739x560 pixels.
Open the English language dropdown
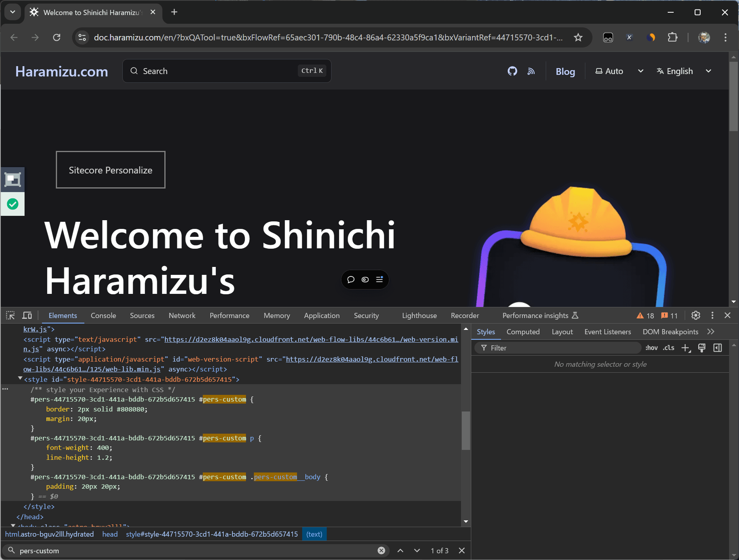pos(684,71)
